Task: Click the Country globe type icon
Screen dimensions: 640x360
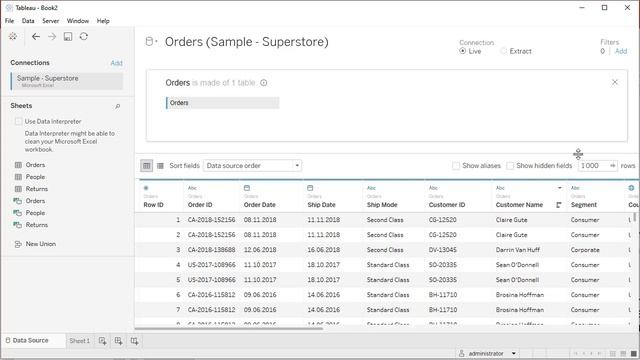Action: click(x=631, y=188)
